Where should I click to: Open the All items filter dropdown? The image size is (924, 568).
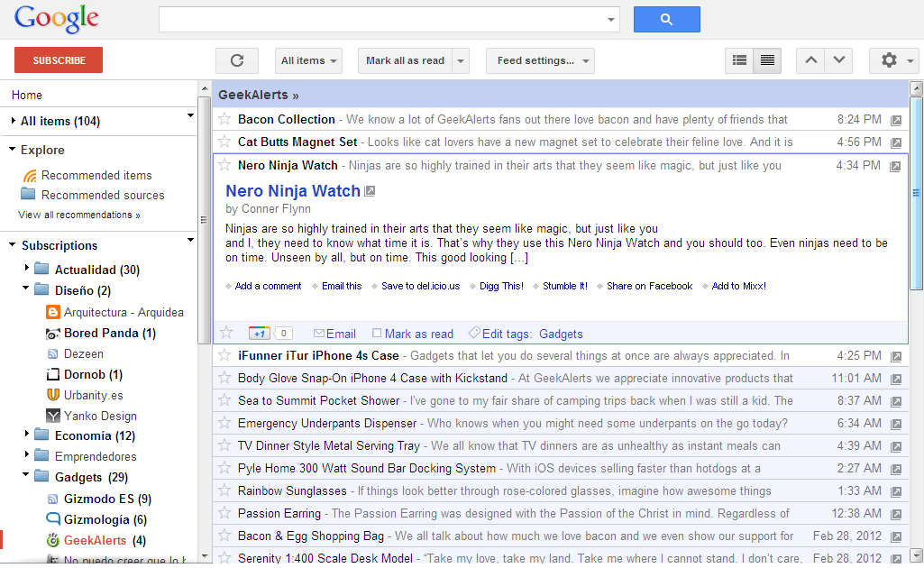click(308, 60)
